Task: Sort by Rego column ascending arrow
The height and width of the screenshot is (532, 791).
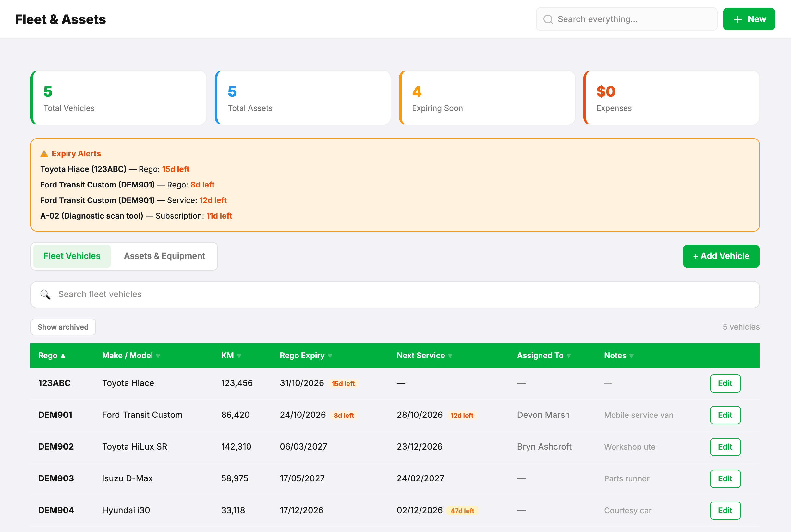Action: [63, 356]
